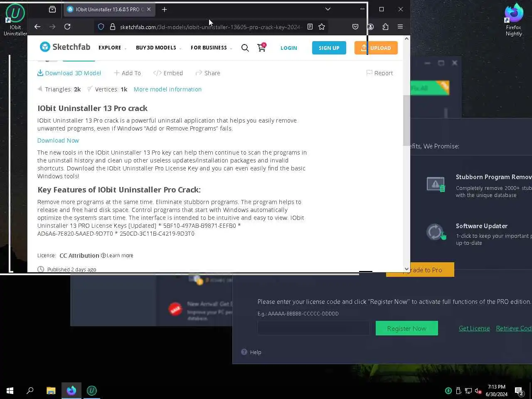The height and width of the screenshot is (399, 532).
Task: Close the IObit Uninstaller 13.6.0.5 tab
Action: (x=149, y=9)
